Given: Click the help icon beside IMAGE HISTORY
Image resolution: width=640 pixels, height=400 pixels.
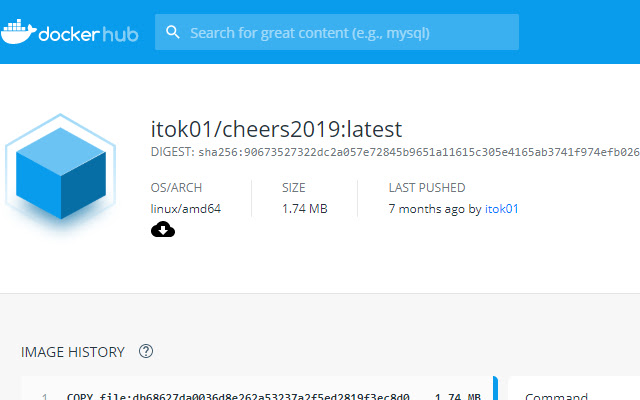Looking at the screenshot, I should click(x=146, y=351).
